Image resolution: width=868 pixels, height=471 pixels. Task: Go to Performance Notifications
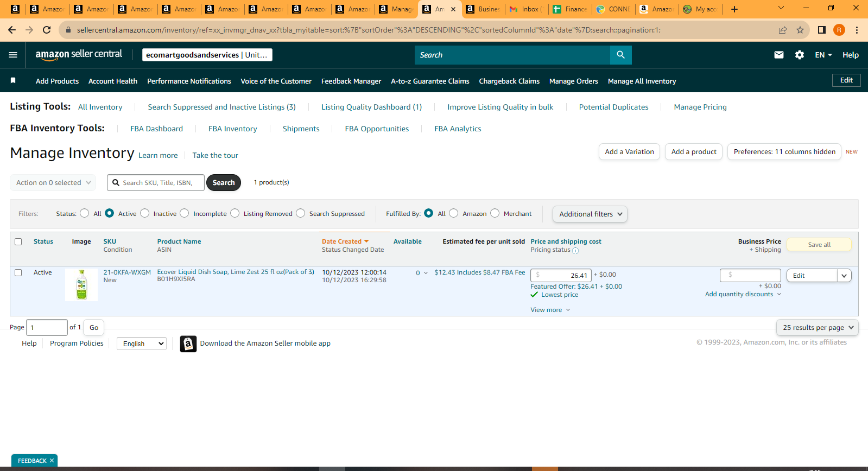[x=189, y=81]
